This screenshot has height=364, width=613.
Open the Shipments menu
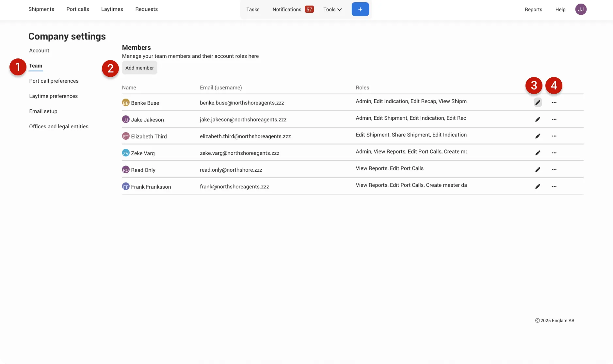[x=41, y=9]
